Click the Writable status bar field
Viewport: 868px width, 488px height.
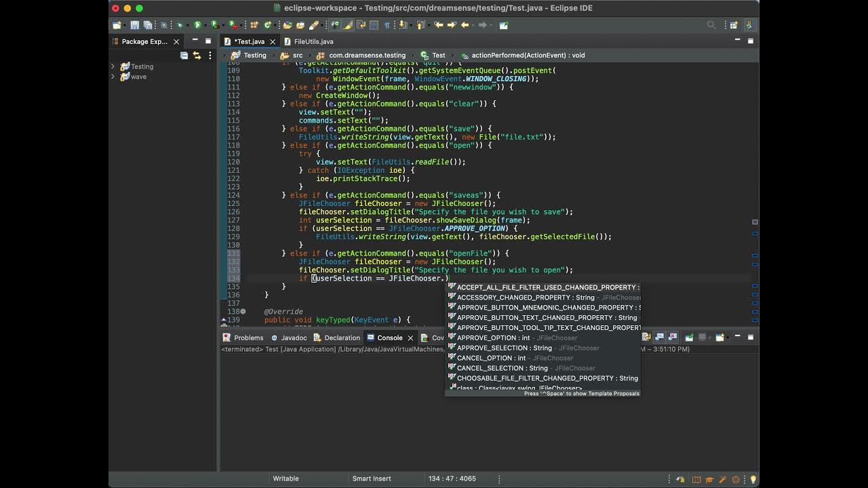(x=285, y=479)
